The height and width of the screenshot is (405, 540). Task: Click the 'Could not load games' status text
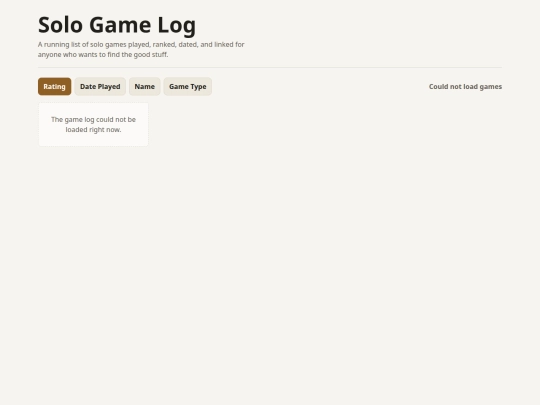[x=465, y=86]
